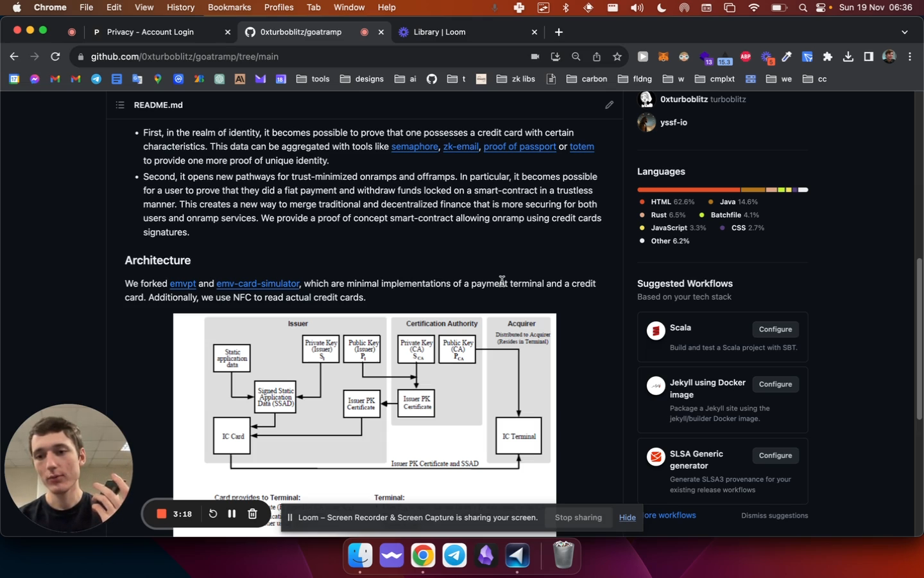Open the Messenger bookmark icon

tap(35, 79)
